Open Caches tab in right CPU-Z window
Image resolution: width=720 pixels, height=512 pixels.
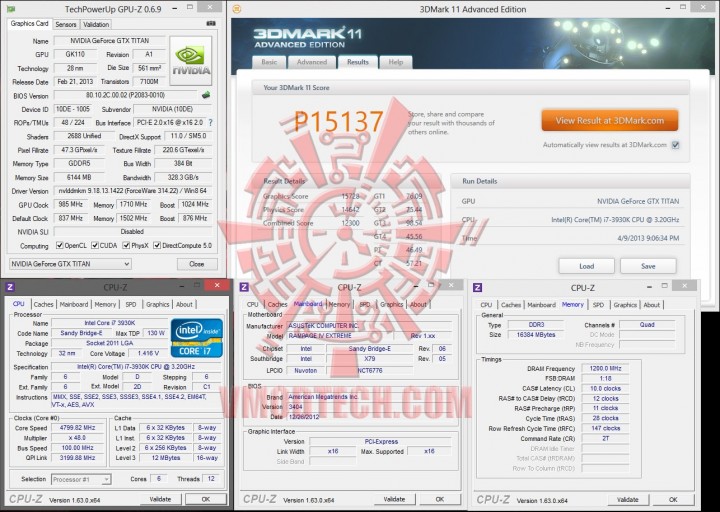point(511,305)
